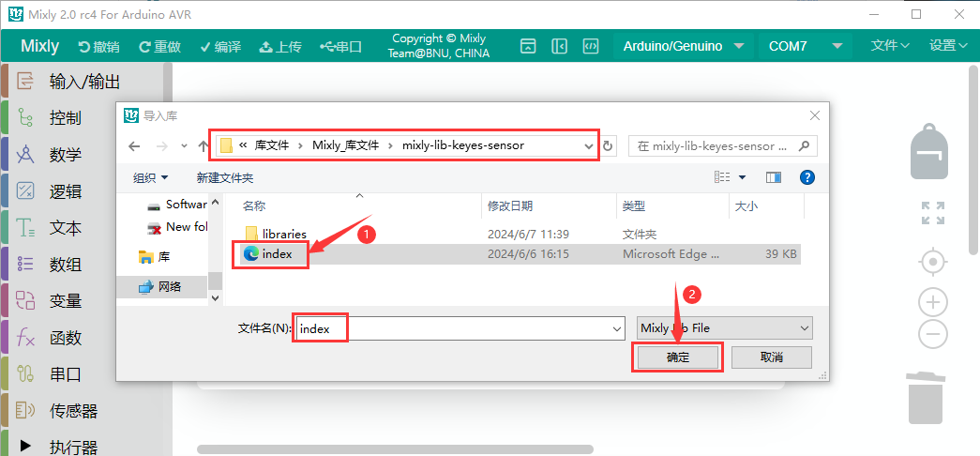The height and width of the screenshot is (456, 980).
Task: Click the 文件名 input field containing index
Action: click(460, 328)
